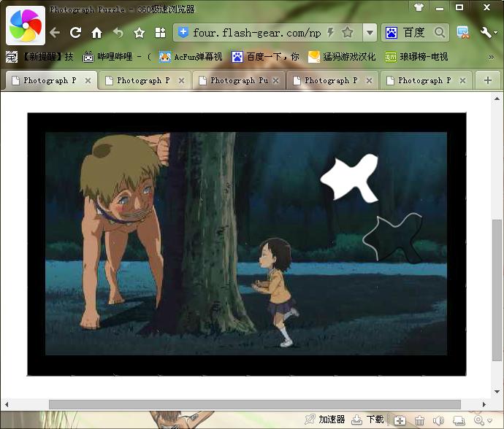Open the zoom level dropdown in status bar
The width and height of the screenshot is (504, 429).
483,420
